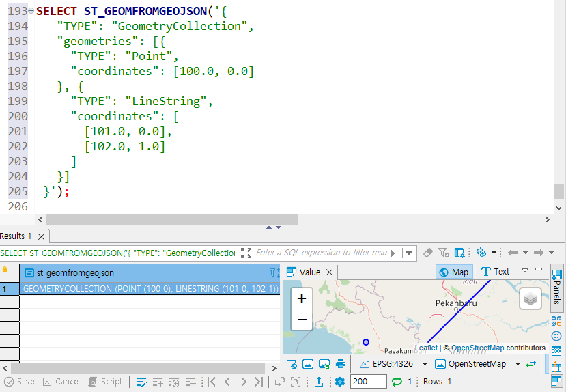Open the metadata panel circle icon
This screenshot has width=566, height=392.
point(556,336)
